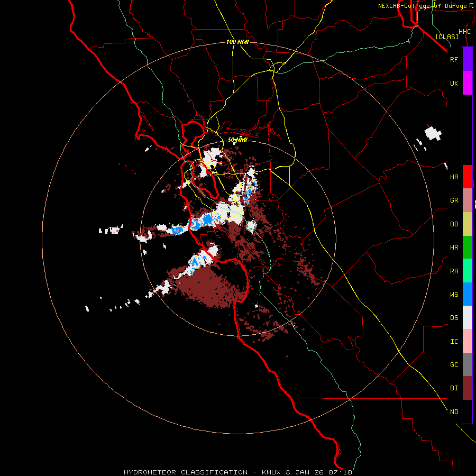Click the BD legend label
476x476 pixels.
click(454, 224)
